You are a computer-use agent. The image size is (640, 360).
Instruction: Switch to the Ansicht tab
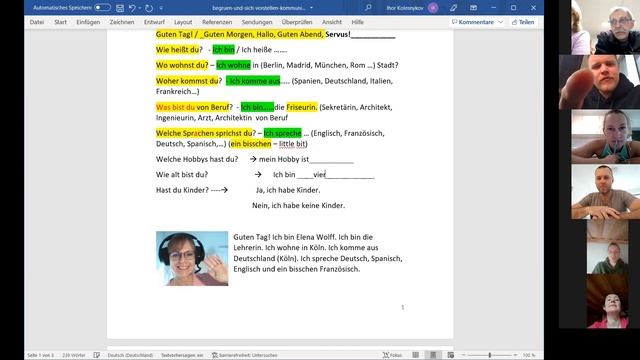pyautogui.click(x=332, y=22)
